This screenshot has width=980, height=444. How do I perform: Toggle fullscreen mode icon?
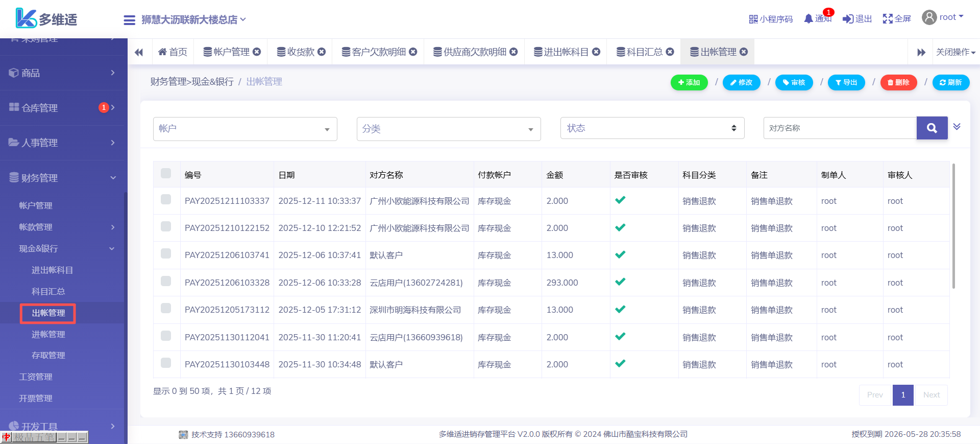click(x=888, y=19)
